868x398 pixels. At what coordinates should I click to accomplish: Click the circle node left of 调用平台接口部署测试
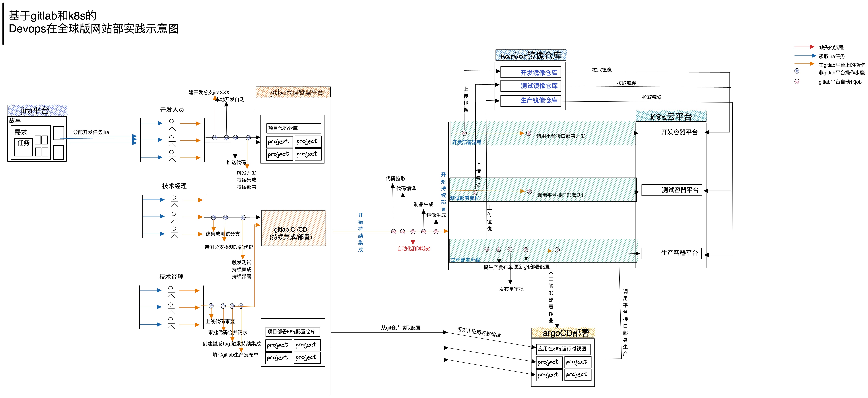click(x=529, y=191)
